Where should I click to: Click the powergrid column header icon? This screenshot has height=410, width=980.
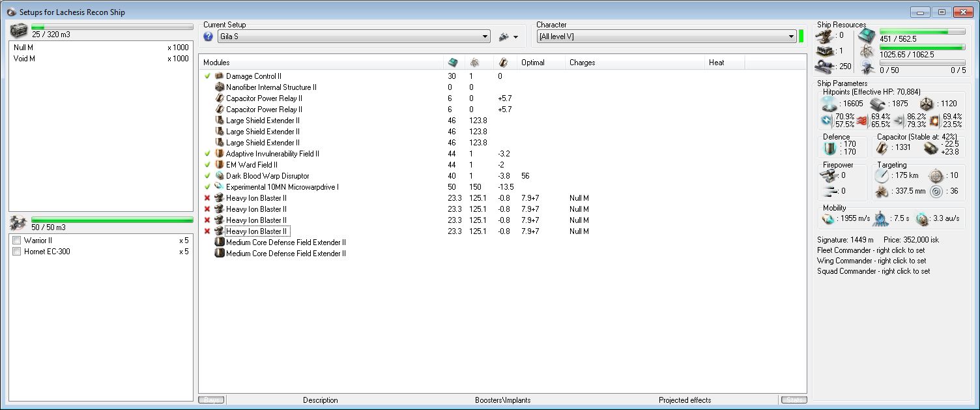pos(475,63)
